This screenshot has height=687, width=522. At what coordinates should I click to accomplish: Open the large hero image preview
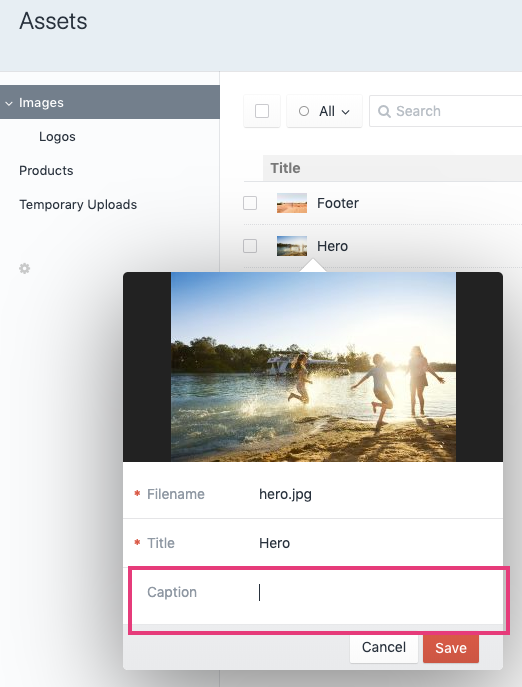[313, 367]
